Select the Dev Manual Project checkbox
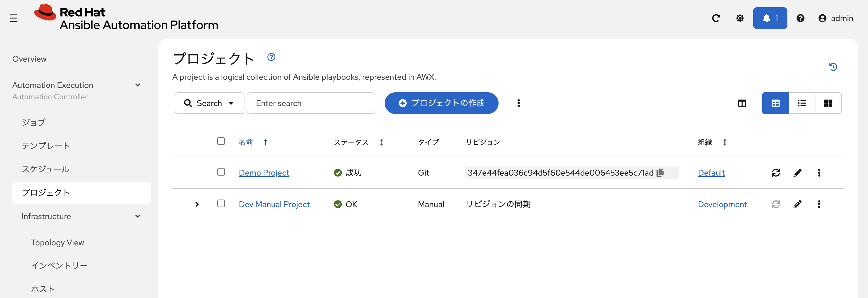Viewport: 868px width, 298px height. coord(221,204)
